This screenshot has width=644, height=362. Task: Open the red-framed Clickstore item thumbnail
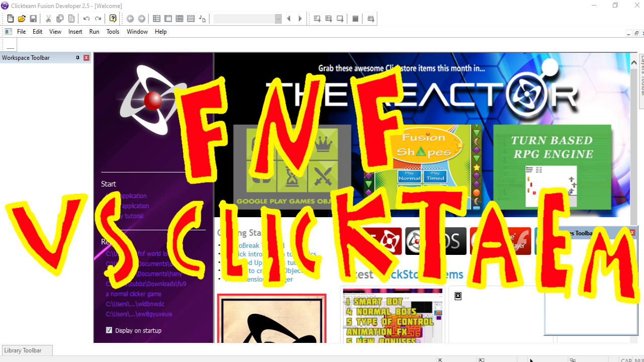point(272,319)
